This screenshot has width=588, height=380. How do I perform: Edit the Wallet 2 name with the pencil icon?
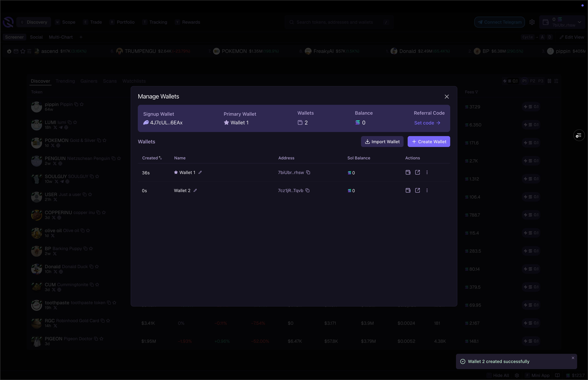click(x=195, y=190)
